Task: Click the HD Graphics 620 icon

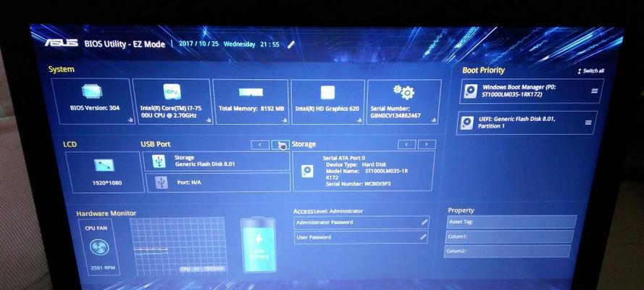Action: (x=327, y=92)
